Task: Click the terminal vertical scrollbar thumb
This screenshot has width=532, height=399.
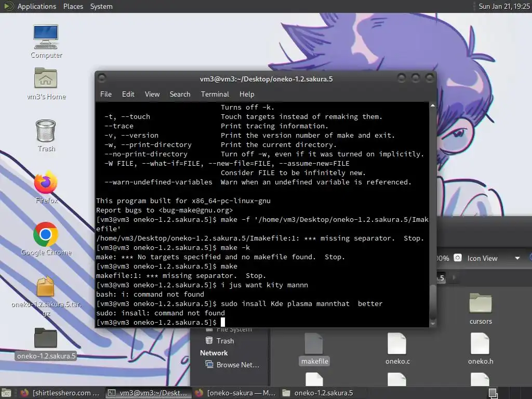Action: click(x=433, y=301)
